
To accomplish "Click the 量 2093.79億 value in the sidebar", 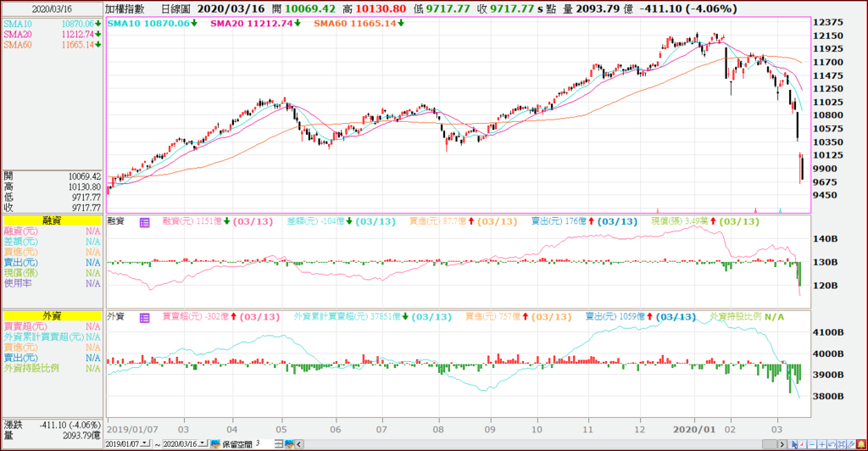I will (81, 436).
